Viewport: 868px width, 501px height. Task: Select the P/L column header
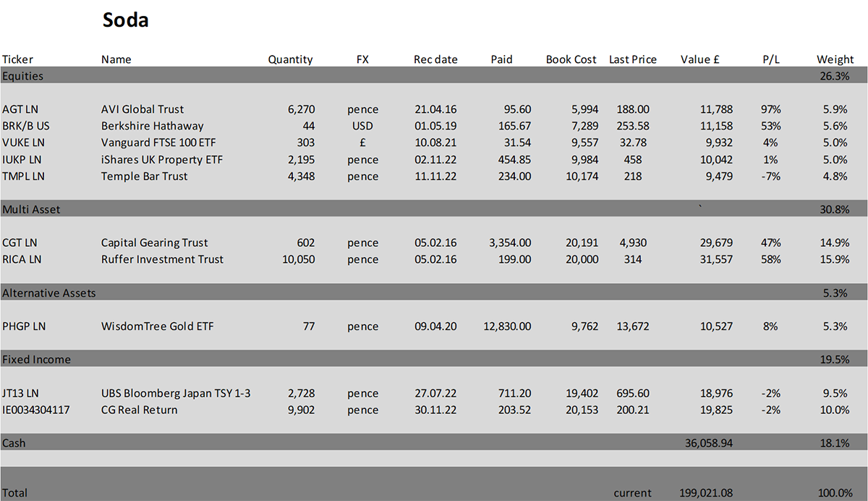(x=771, y=59)
